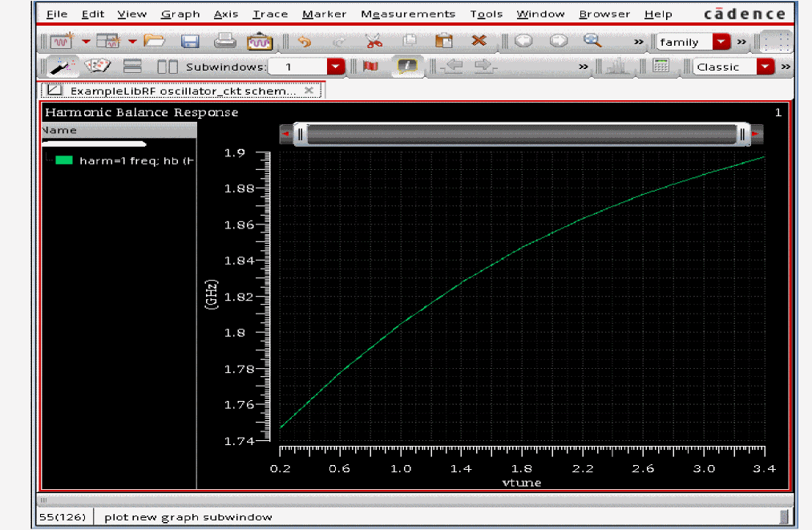
Task: Click the red X delete icon
Action: (x=479, y=42)
